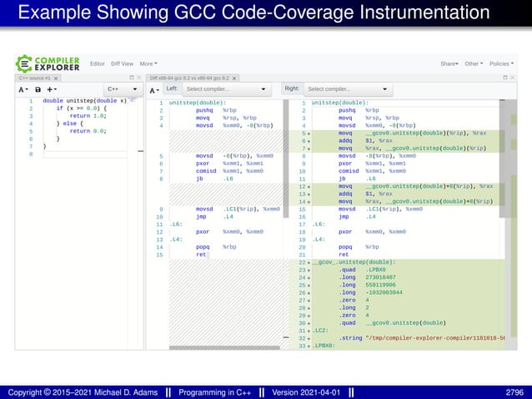Image resolution: width=532 pixels, height=399 pixels.
Task: Click right diff '.long 273018407' line
Action: point(367,277)
